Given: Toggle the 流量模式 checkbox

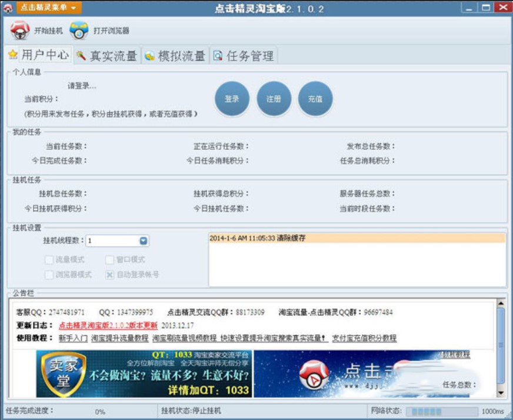Looking at the screenshot, I should click(x=49, y=260).
